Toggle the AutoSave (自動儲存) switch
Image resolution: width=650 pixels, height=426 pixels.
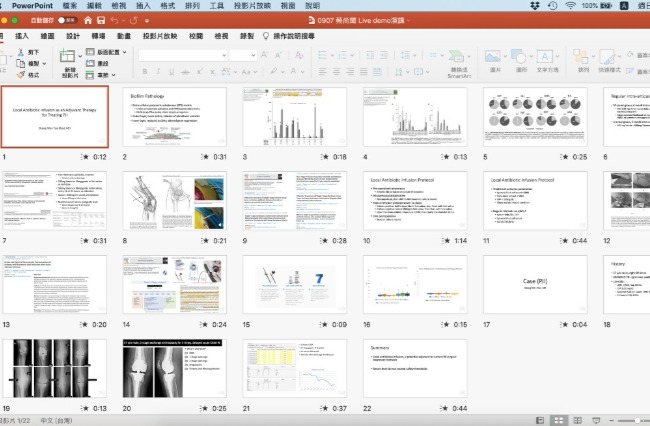coord(65,19)
